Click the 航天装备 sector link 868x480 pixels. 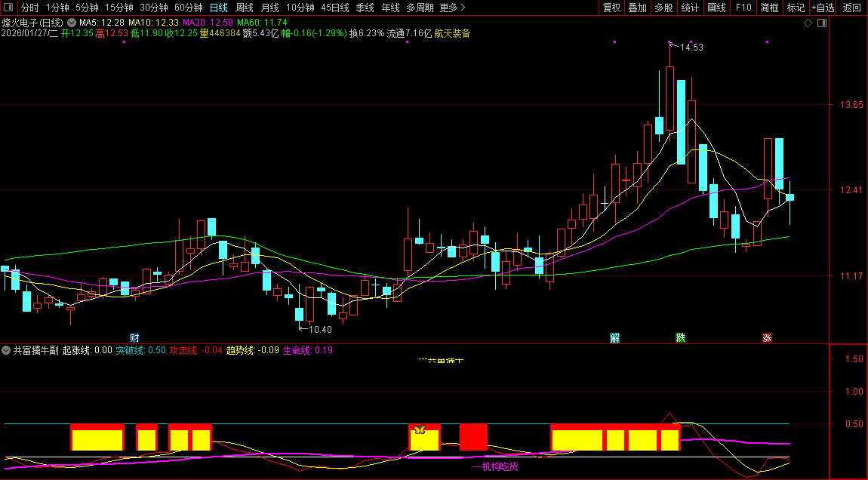click(x=452, y=33)
